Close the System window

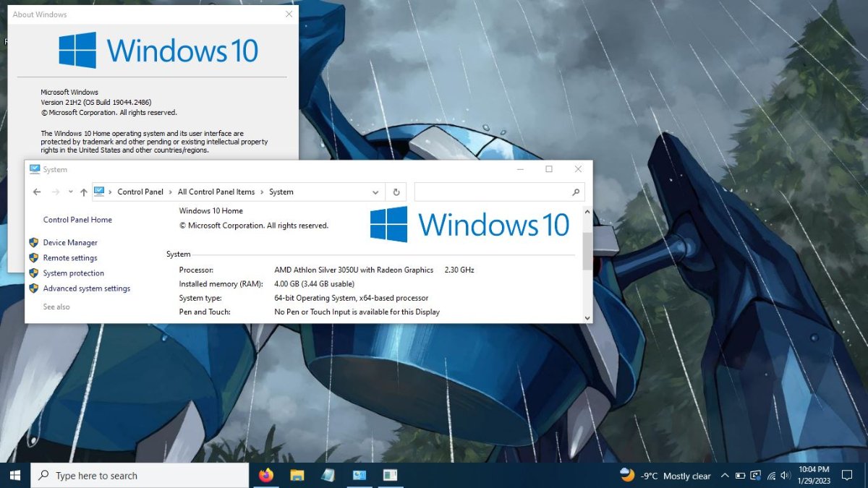578,169
